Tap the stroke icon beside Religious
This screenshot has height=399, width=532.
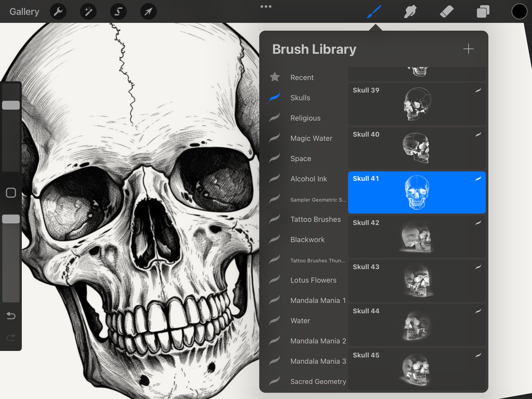(x=275, y=117)
